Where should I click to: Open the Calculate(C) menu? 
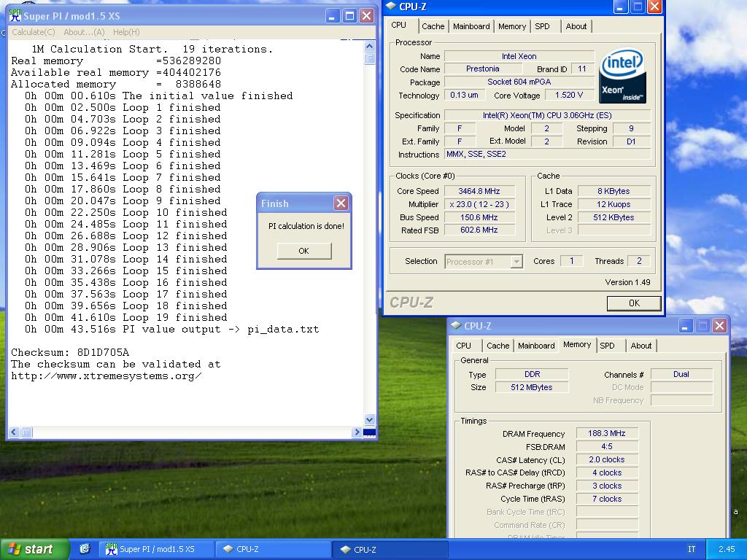pyautogui.click(x=34, y=32)
